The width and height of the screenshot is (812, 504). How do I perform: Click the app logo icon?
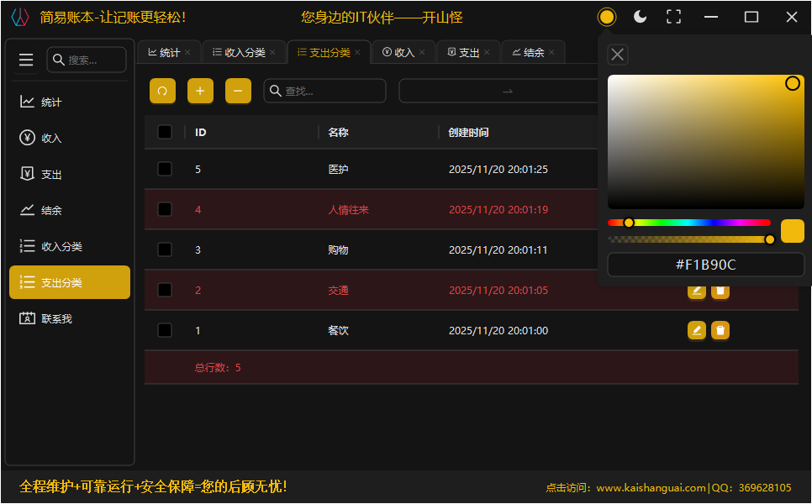pyautogui.click(x=19, y=17)
